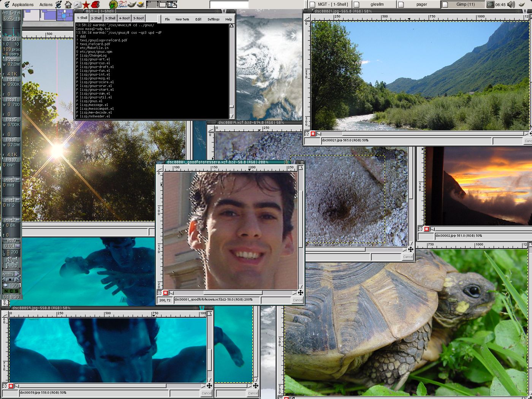Click navigation cross in dsc00014.xcf.bz2 window
The height and width of the screenshot is (399, 532).
click(410, 249)
